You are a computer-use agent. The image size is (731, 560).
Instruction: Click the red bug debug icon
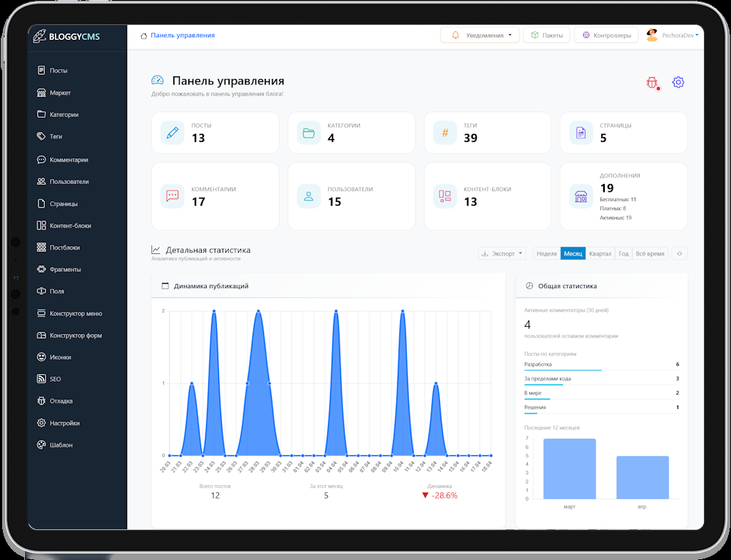[x=652, y=83]
